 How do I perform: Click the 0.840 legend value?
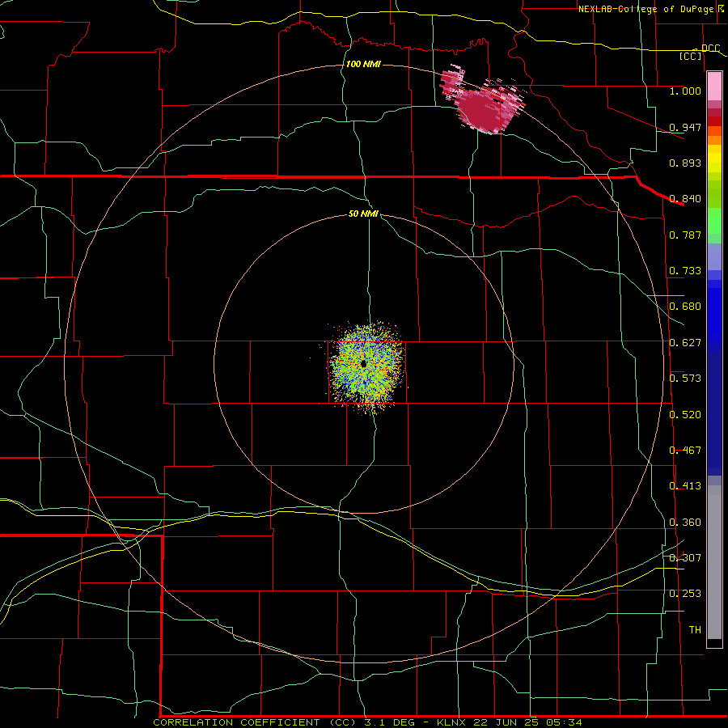point(685,199)
